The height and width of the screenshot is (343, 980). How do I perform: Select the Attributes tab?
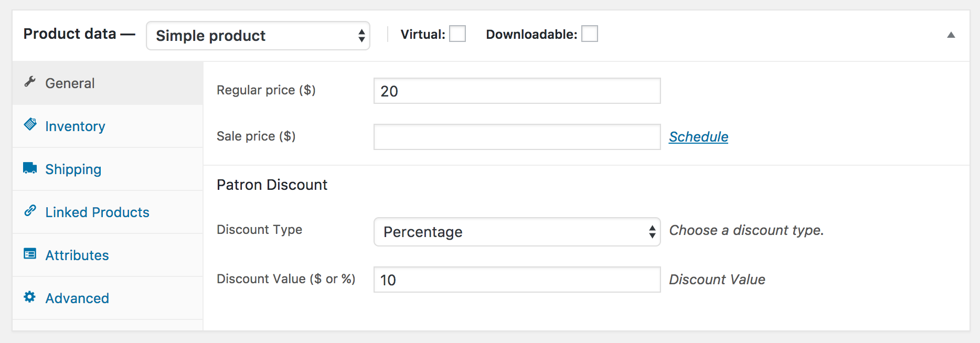77,255
